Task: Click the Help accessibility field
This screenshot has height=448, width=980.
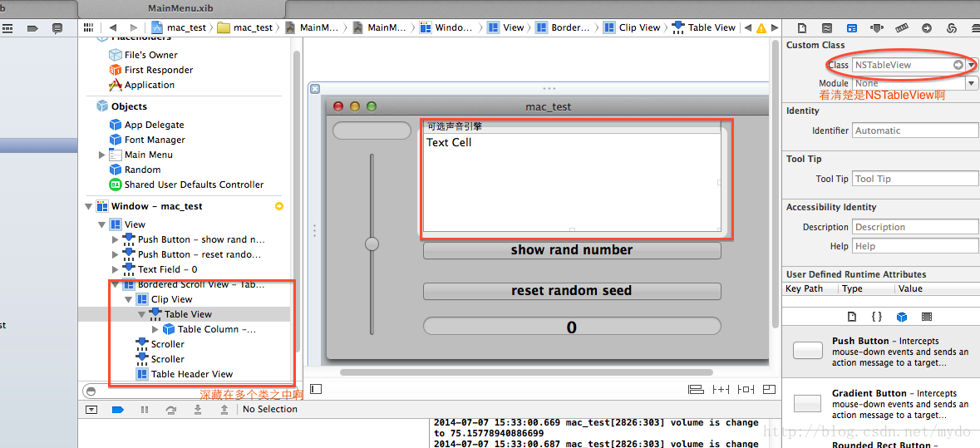Action: [916, 246]
